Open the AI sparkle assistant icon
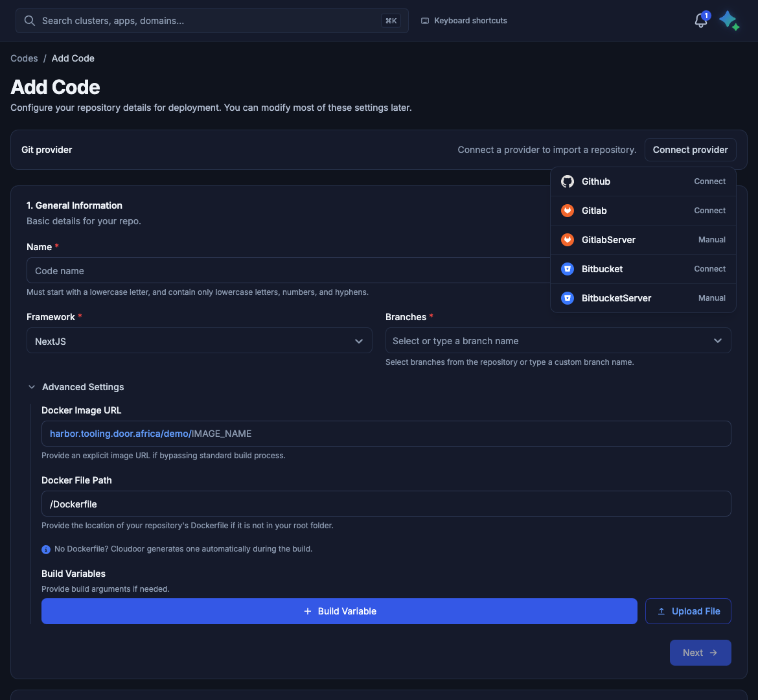The height and width of the screenshot is (700, 758). click(729, 21)
